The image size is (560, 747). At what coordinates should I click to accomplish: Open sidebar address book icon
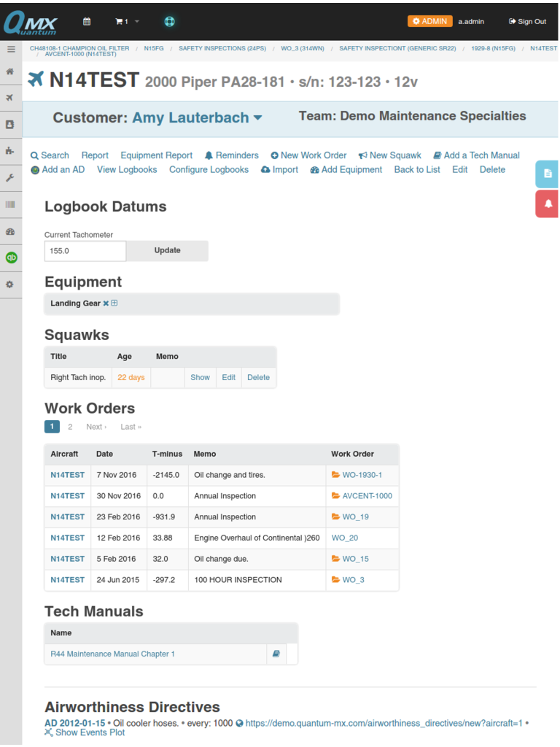10,124
